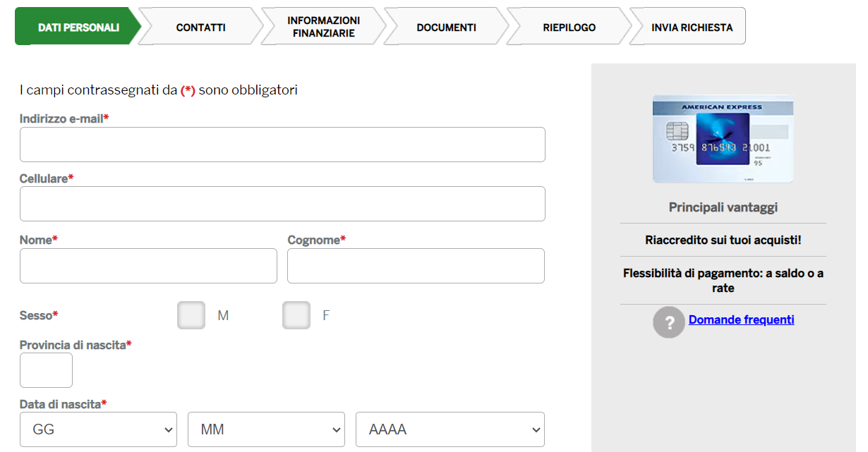Open the MM month of birth dropdown
Viewport: 868px width, 452px height.
pos(266,429)
